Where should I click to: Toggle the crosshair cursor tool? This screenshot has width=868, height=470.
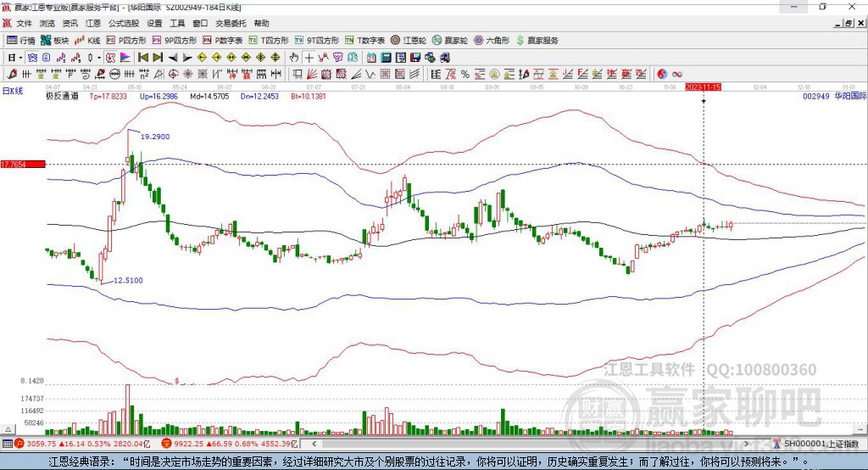tap(309, 58)
